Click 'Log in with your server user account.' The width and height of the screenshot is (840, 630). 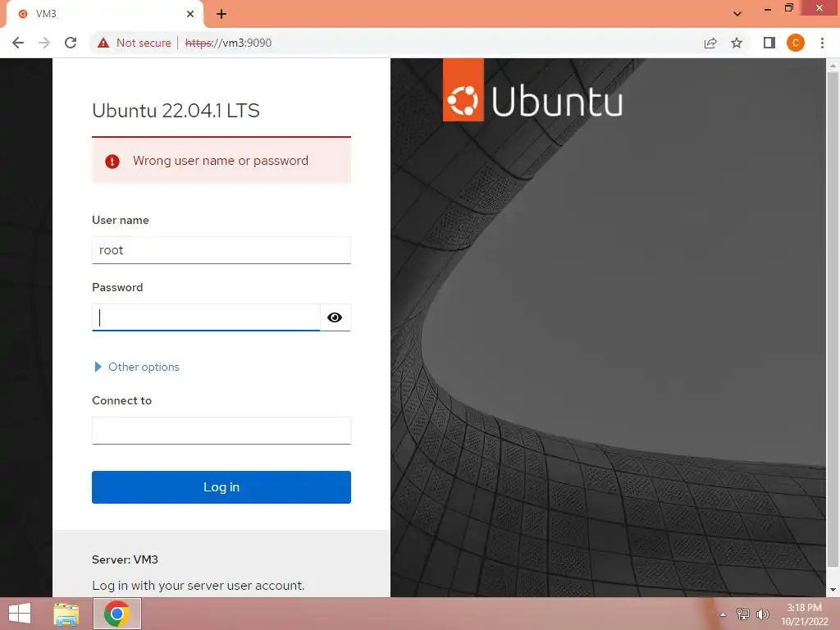coord(199,586)
